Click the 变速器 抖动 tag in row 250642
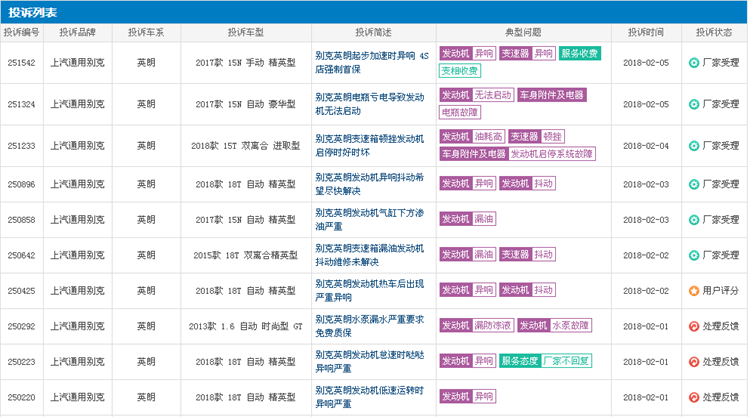 tap(527, 254)
